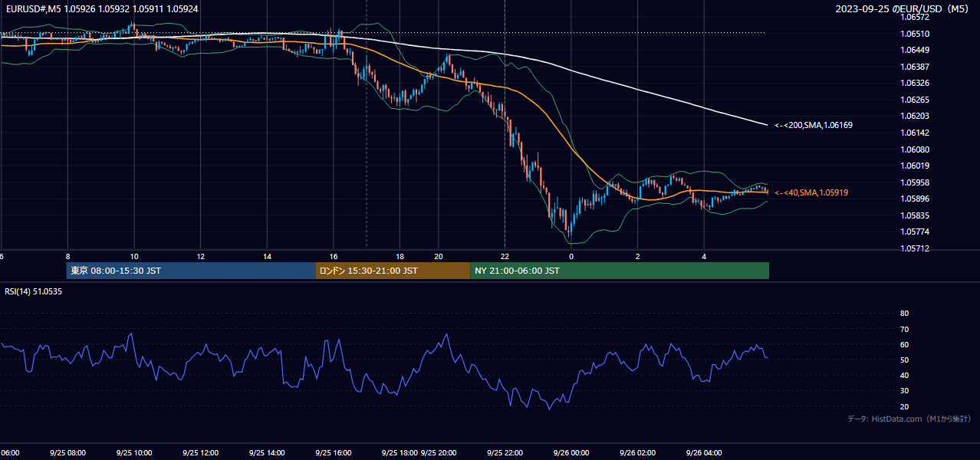Viewport: 980px width, 460px height.
Task: Select the 200 SMA label reading 1.06169
Action: tap(813, 124)
